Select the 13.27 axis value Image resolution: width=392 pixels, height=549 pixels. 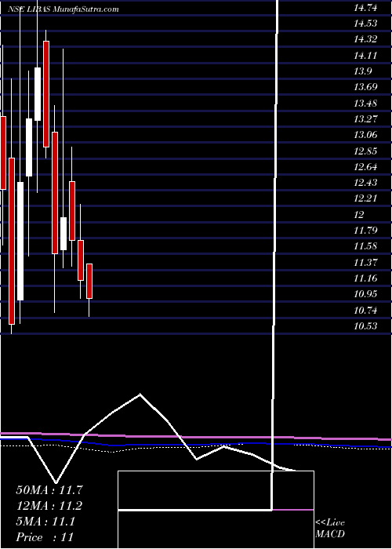click(x=365, y=118)
